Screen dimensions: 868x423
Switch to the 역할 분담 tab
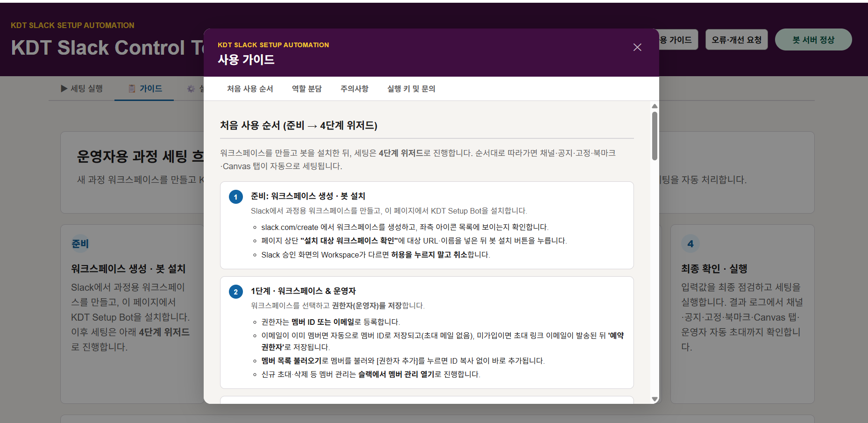307,89
